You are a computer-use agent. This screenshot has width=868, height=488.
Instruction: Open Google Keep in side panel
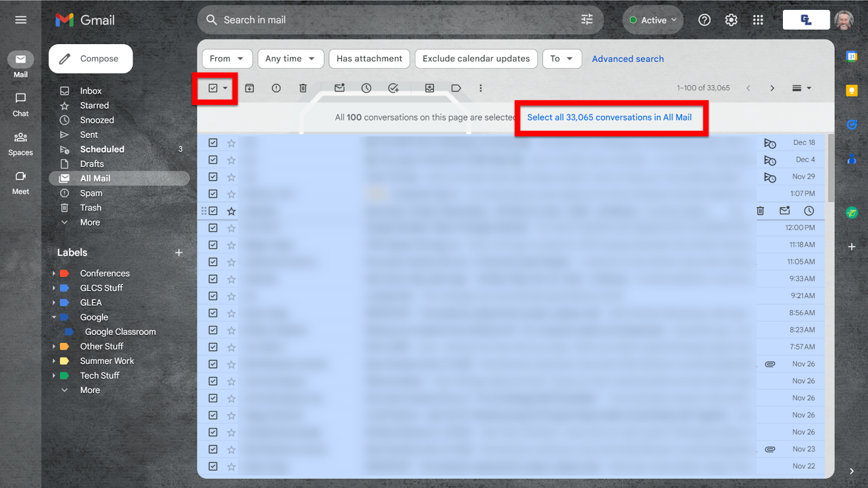click(852, 91)
